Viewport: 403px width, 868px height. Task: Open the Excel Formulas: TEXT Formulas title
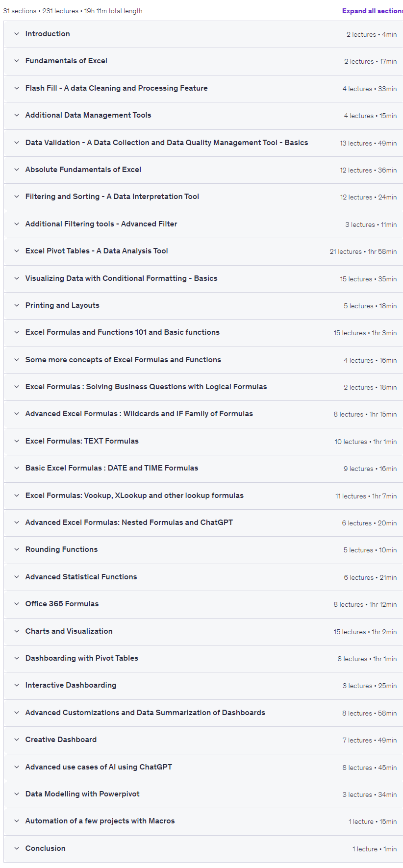pos(82,441)
